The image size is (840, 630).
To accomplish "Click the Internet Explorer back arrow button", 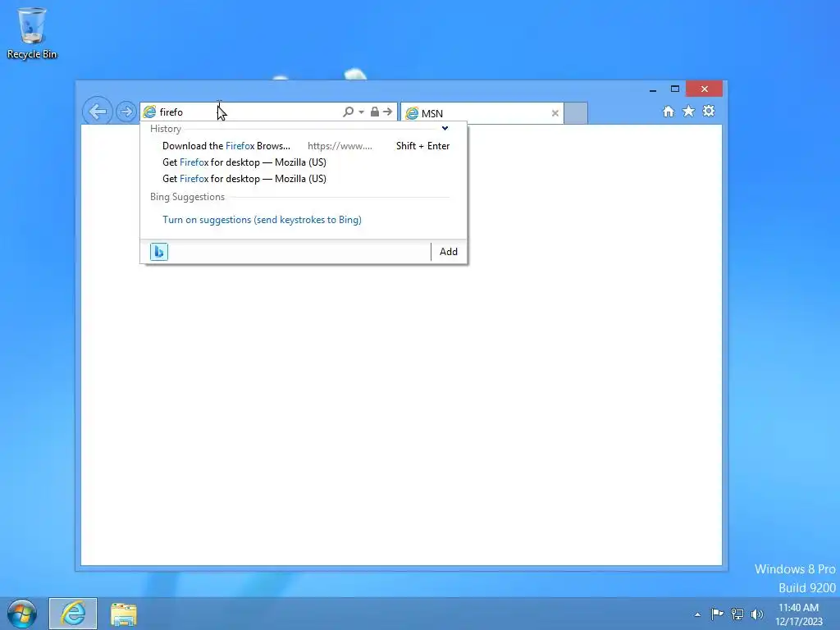I will pyautogui.click(x=97, y=112).
